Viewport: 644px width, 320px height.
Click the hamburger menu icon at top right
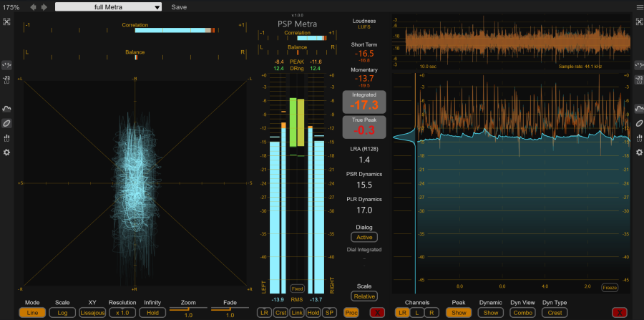(x=638, y=6)
